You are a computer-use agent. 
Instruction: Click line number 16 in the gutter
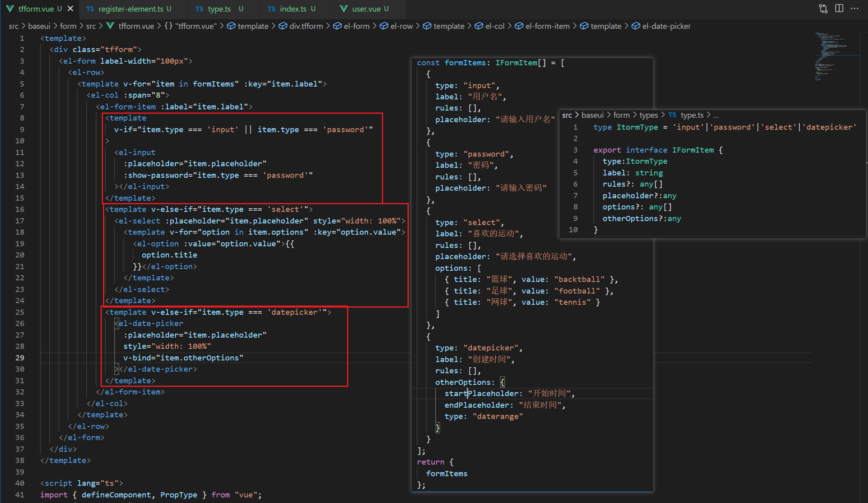[20, 209]
